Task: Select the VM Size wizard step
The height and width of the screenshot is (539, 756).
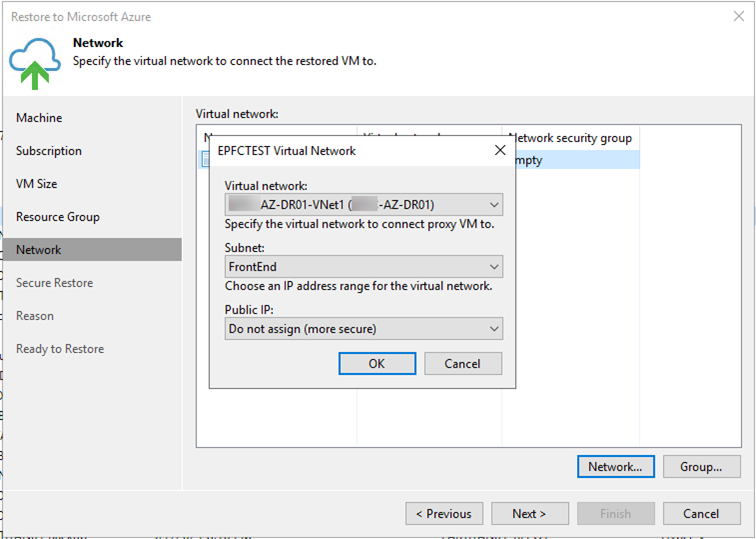Action: [37, 184]
